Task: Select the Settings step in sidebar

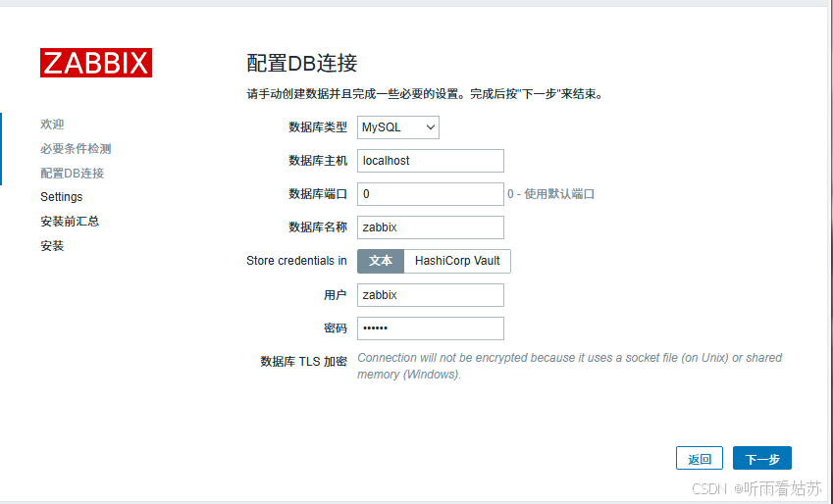Action: (x=62, y=197)
